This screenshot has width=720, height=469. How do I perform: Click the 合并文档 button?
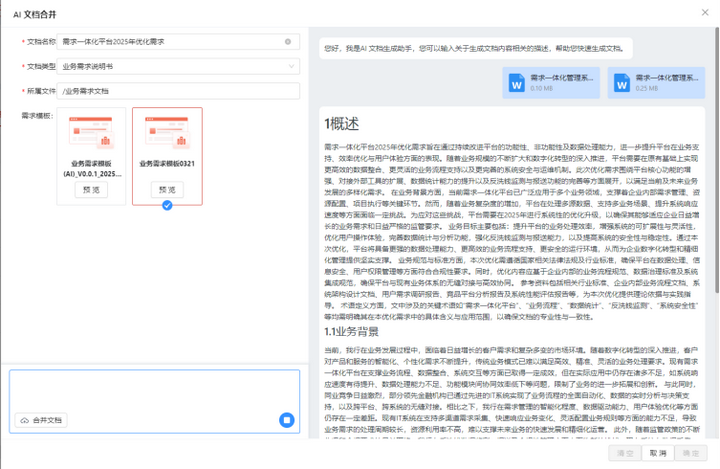(41, 420)
